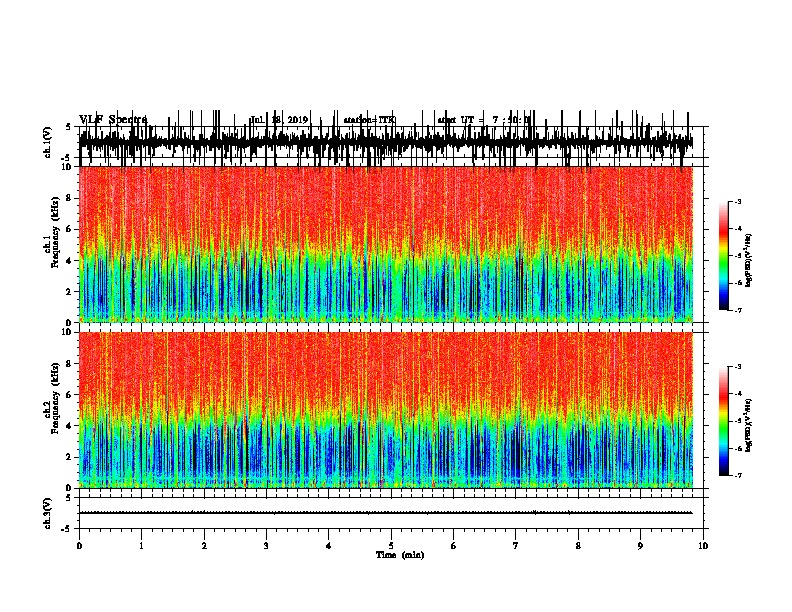This screenshot has width=792, height=612.
Task: Select the date text "Jul. 18, 2019"
Action: tap(279, 120)
